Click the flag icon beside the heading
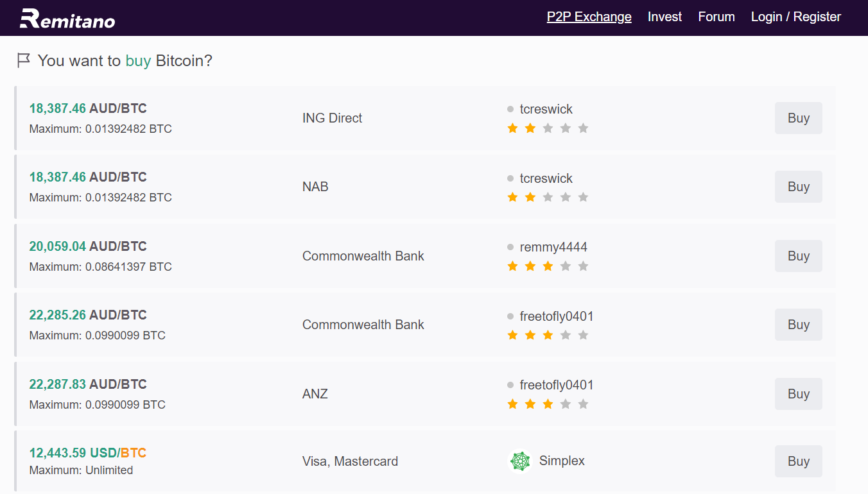868x494 pixels. click(x=24, y=61)
